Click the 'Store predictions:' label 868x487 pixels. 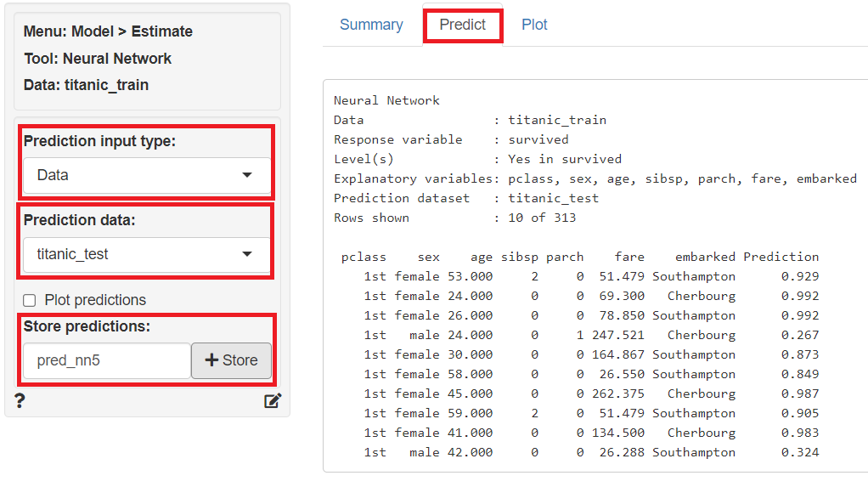click(87, 326)
